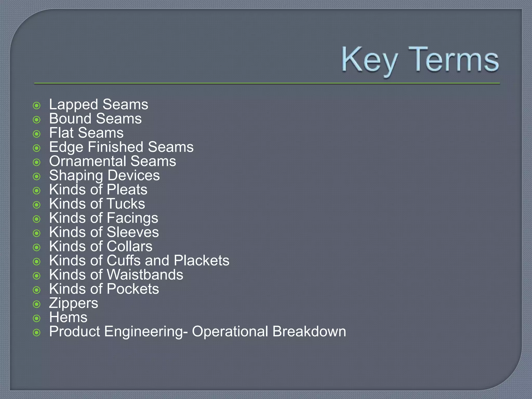Click the Lapped Seams text
The width and height of the screenshot is (532, 399).
99,105
